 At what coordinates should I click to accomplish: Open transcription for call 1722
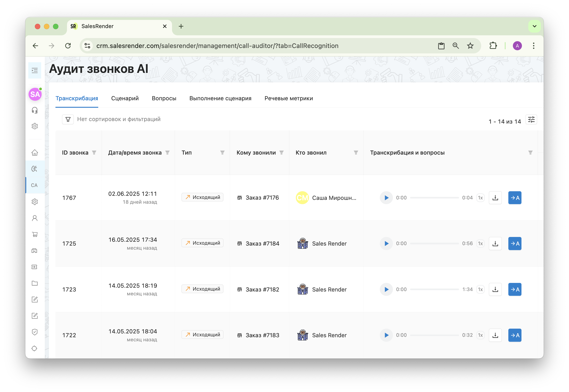coord(515,335)
